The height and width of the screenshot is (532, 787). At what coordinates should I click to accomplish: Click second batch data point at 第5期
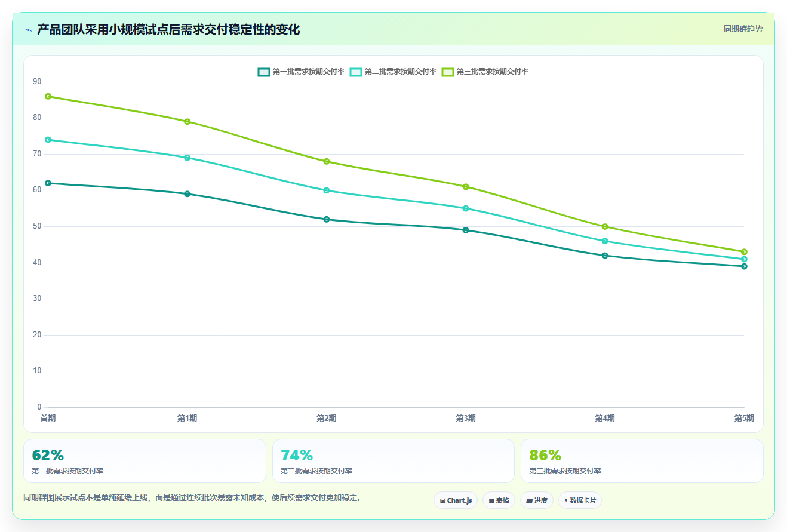pos(744,259)
